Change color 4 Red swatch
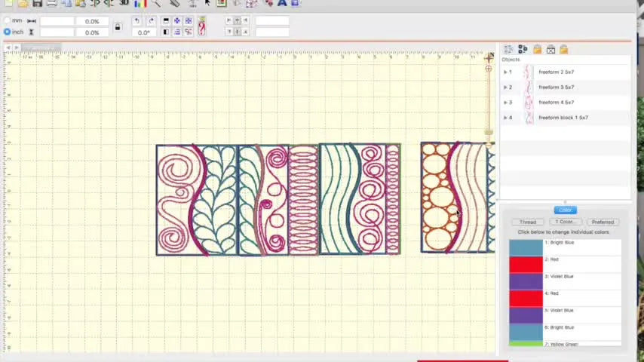 (x=526, y=299)
